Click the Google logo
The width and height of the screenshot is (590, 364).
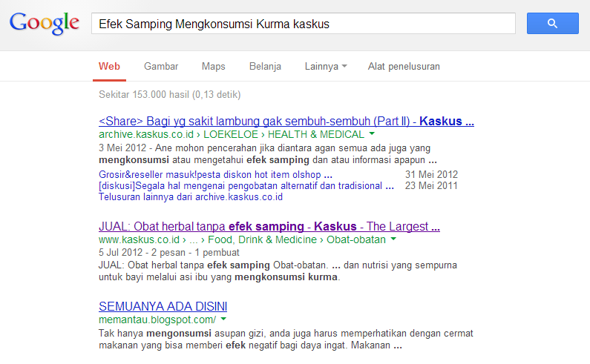tap(45, 23)
